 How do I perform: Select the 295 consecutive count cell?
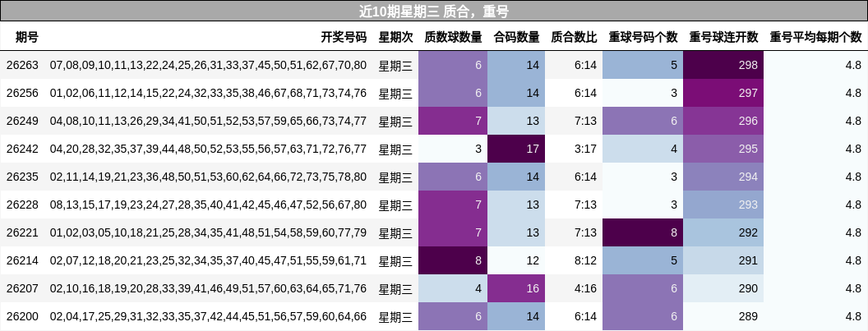coord(723,149)
